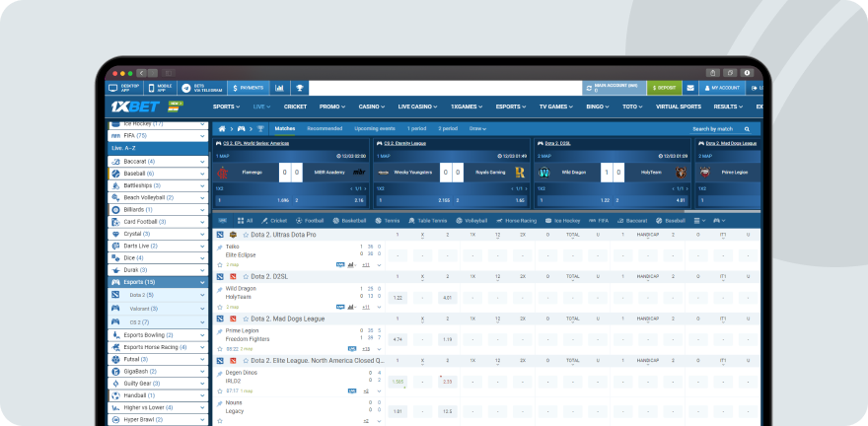Open the Desktop App link
The width and height of the screenshot is (868, 426).
[x=124, y=88]
